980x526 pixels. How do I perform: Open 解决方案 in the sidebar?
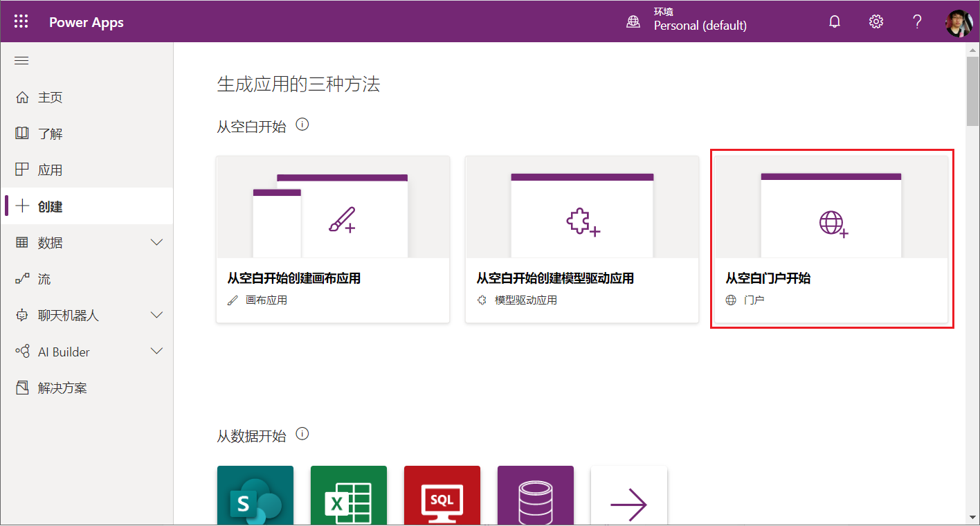pos(87,388)
